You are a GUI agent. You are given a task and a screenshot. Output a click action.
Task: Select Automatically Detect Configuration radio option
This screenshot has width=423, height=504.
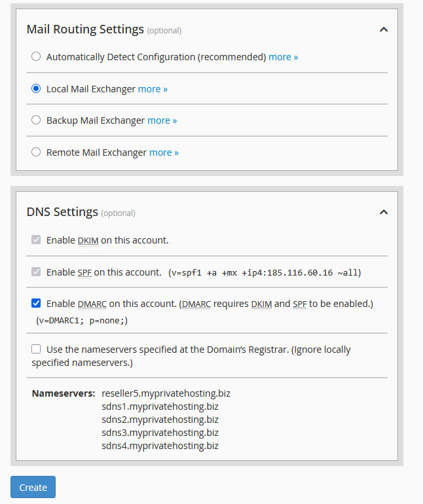point(36,57)
